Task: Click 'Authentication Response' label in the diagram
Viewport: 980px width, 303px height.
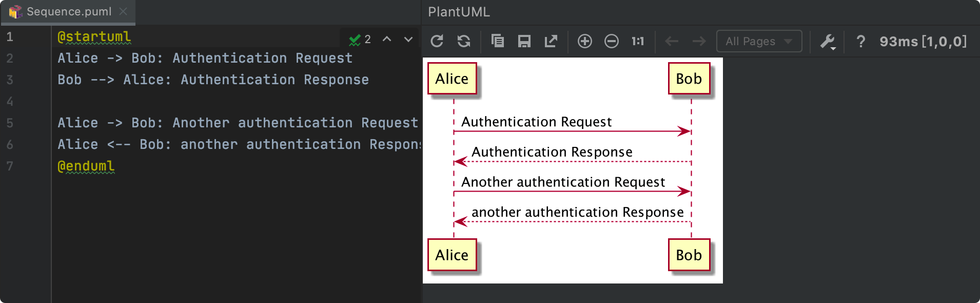Action: point(552,152)
